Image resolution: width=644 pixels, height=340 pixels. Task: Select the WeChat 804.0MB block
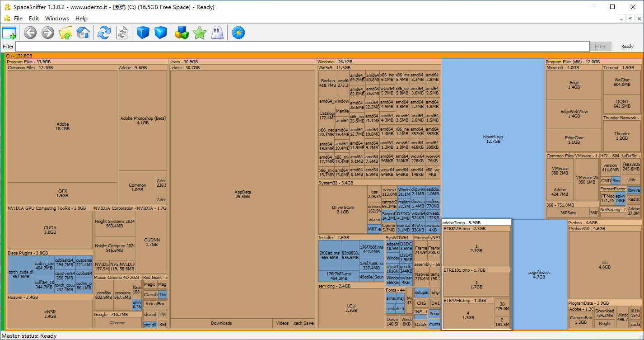point(622,82)
